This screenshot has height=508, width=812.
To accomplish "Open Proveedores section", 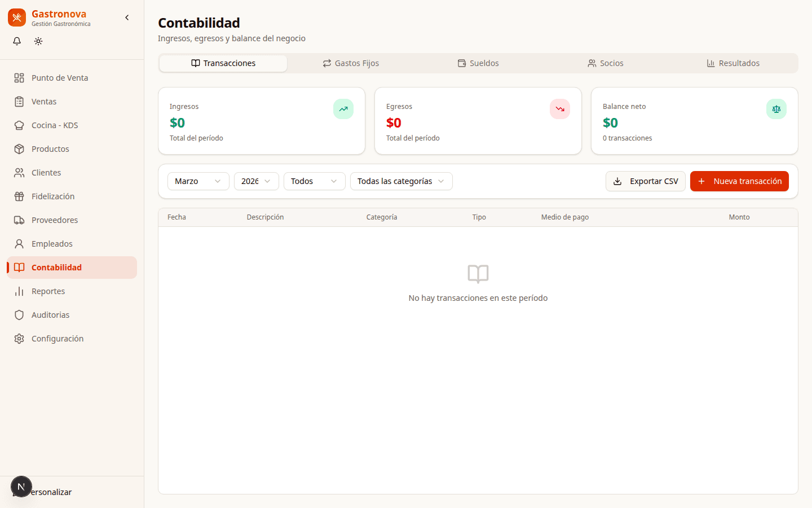I will pos(55,220).
